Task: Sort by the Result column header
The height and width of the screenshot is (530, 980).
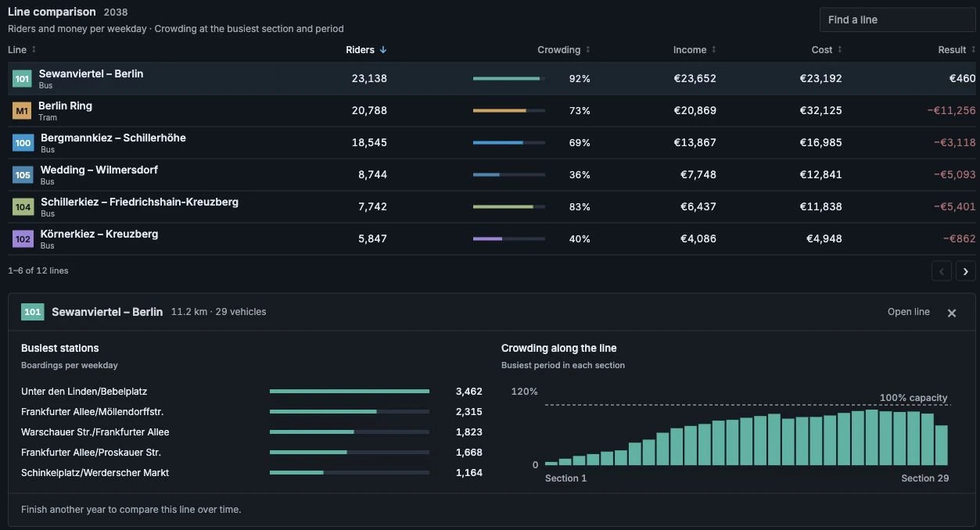Action: pos(957,49)
